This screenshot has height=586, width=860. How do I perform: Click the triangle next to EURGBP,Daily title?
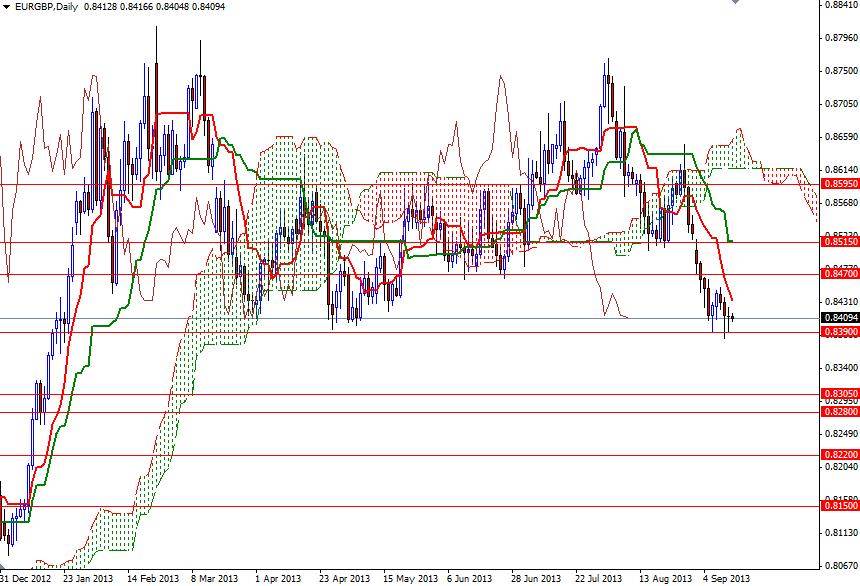click(x=6, y=7)
